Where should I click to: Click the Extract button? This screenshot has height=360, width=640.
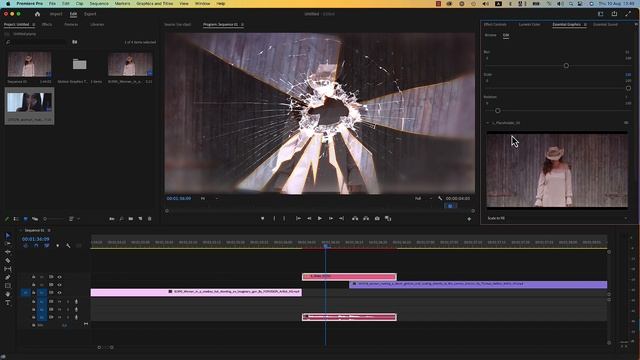point(366,218)
